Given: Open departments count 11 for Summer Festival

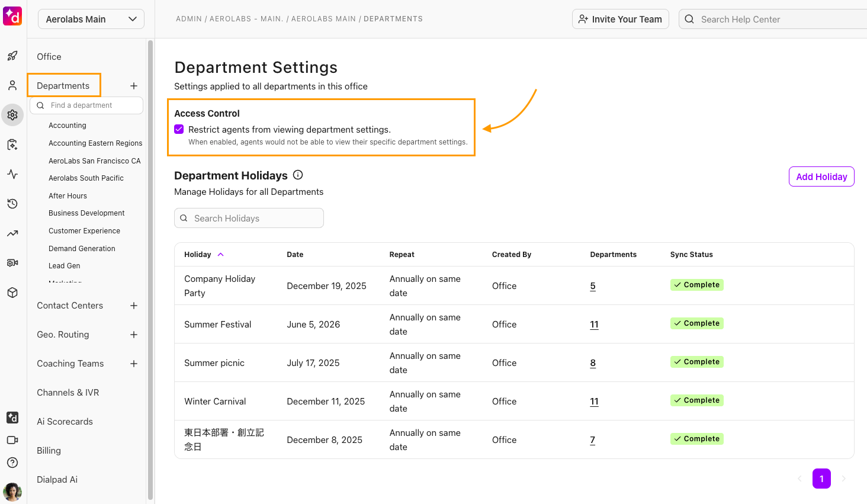Looking at the screenshot, I should click(595, 325).
